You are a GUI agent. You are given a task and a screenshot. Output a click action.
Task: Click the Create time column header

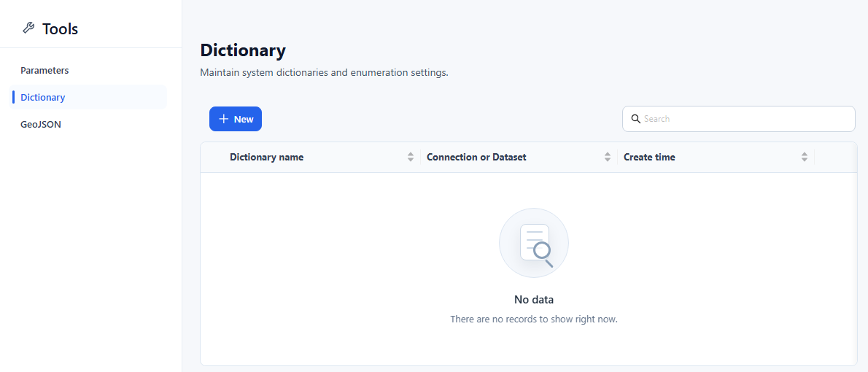(649, 158)
